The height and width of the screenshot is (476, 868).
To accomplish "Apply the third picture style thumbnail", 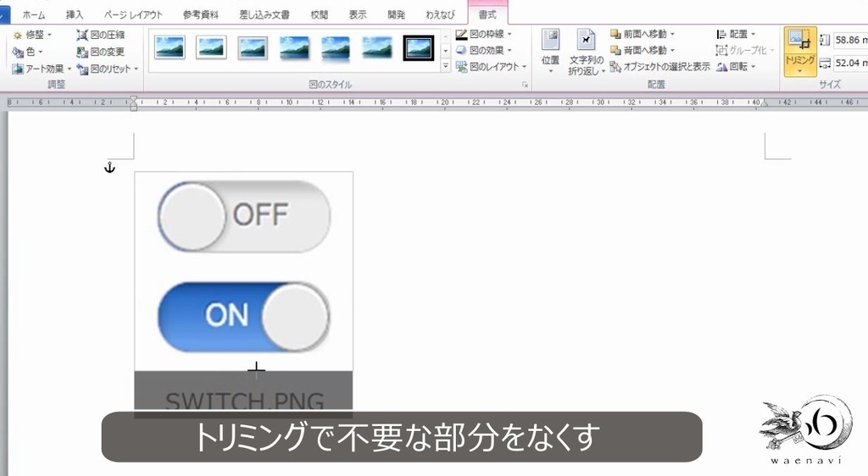I will 253,47.
